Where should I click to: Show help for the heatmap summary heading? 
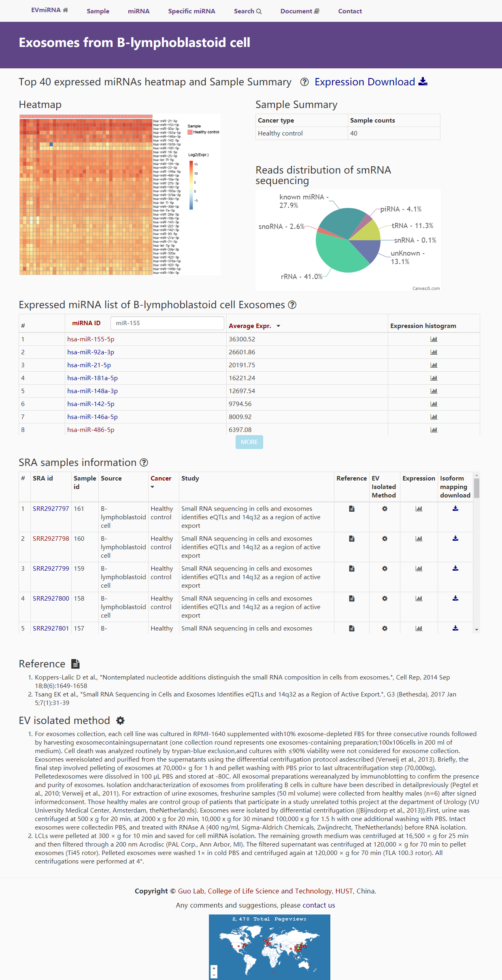[304, 82]
